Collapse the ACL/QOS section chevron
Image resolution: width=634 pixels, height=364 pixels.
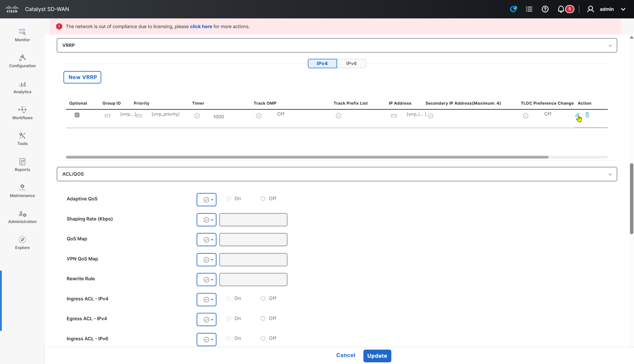click(x=610, y=174)
